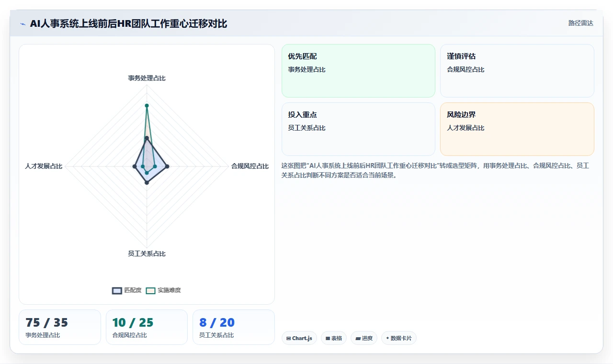Click 员工关系占比 text in the 投入重点 card
The image size is (613, 364).
click(306, 128)
